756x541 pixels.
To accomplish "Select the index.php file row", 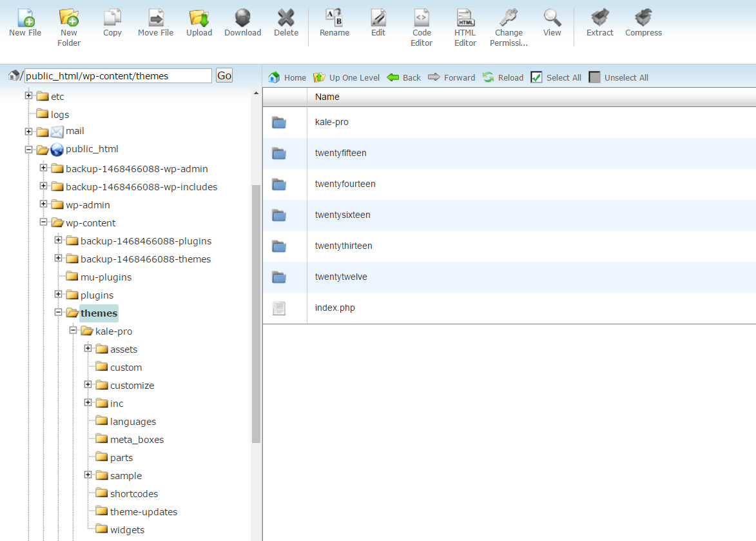I will click(x=509, y=308).
